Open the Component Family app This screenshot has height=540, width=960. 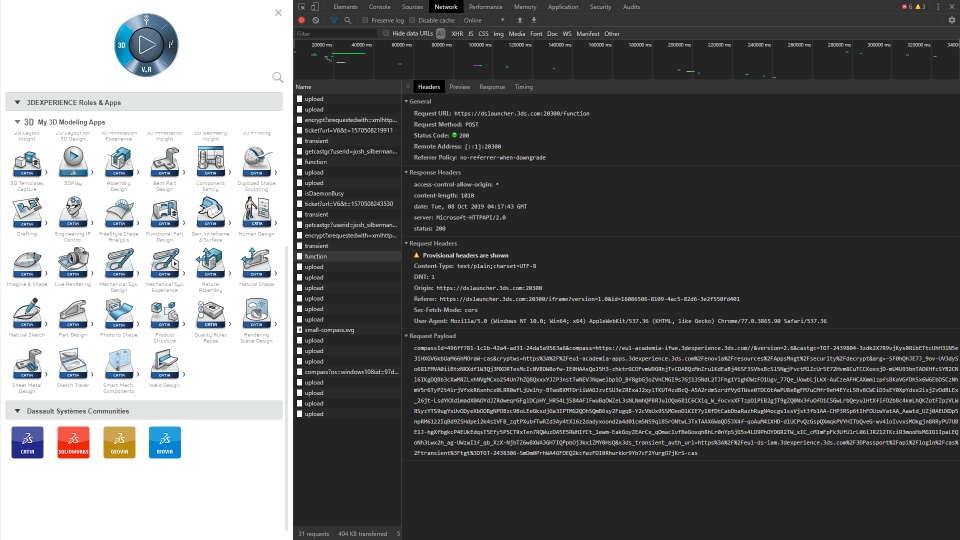211,163
